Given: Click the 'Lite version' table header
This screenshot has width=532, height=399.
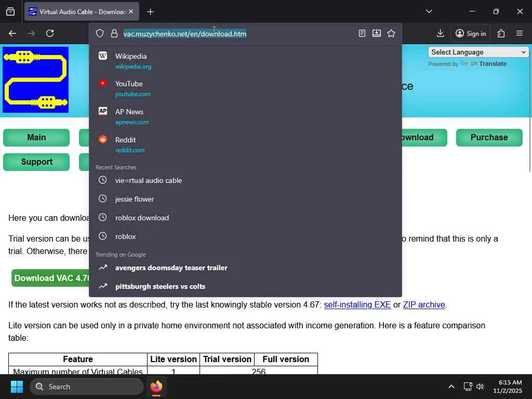Looking at the screenshot, I should [x=174, y=359].
